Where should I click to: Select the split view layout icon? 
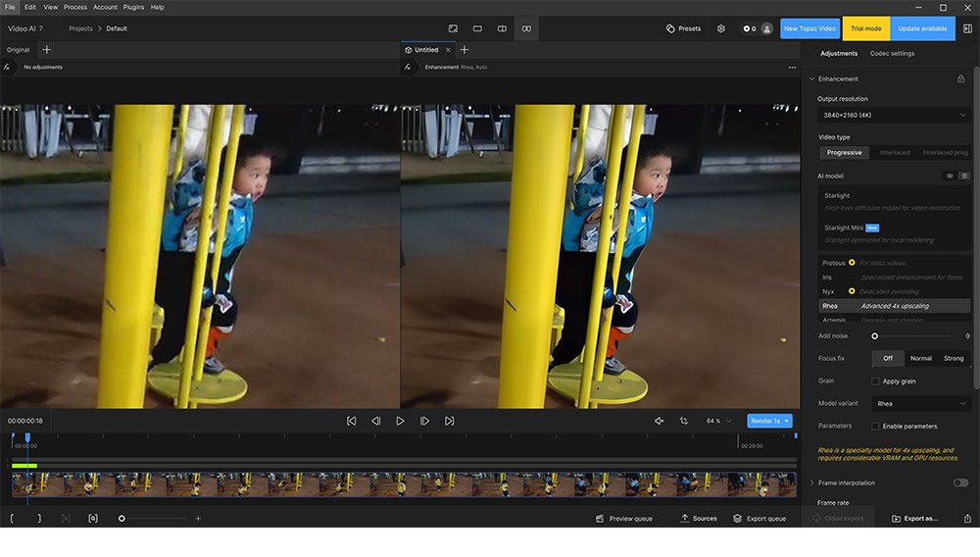click(502, 28)
